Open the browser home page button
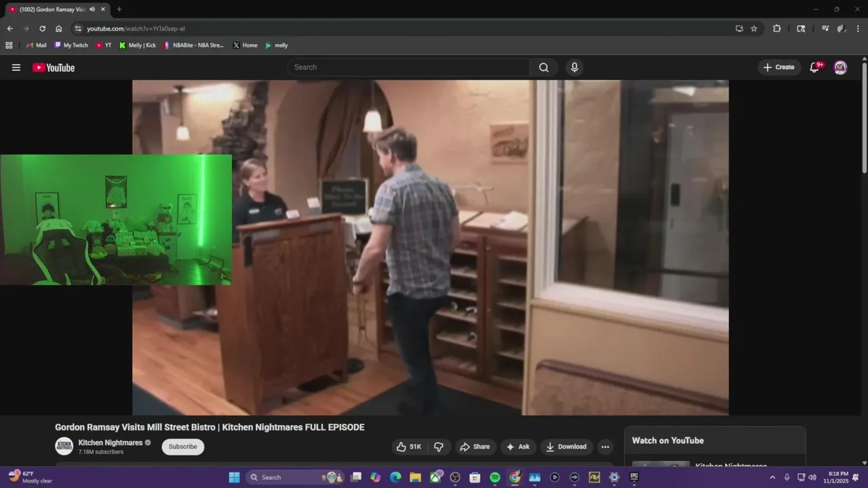868x488 pixels. (x=59, y=28)
